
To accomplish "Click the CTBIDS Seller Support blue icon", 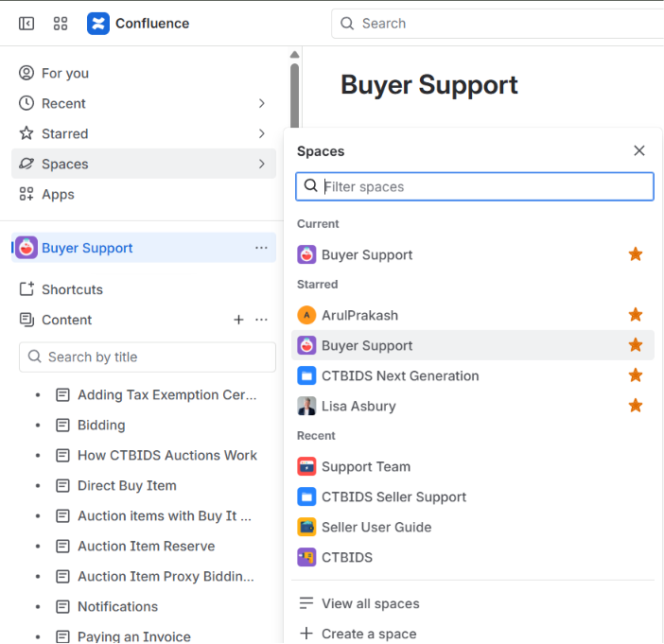I will (306, 497).
